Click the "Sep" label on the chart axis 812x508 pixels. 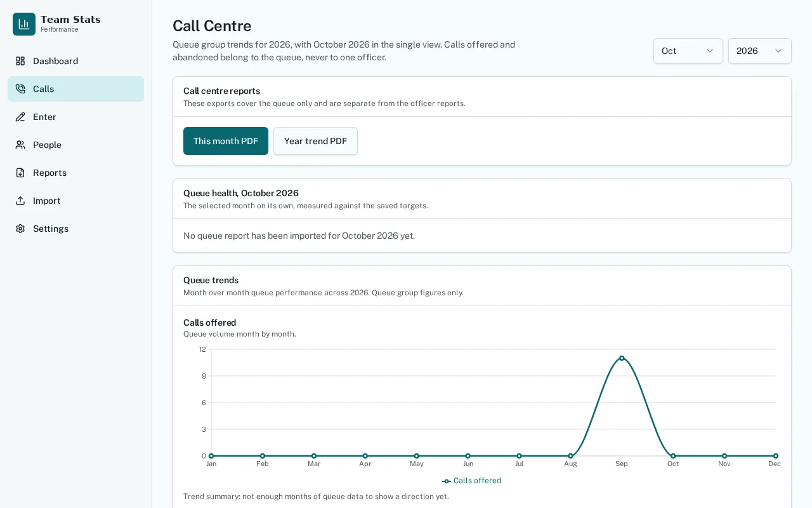(x=622, y=464)
